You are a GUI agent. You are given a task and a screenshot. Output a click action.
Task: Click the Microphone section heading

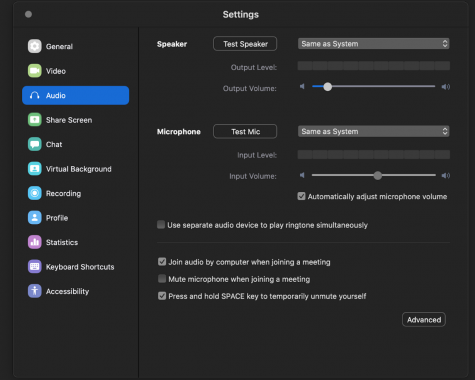click(x=179, y=132)
